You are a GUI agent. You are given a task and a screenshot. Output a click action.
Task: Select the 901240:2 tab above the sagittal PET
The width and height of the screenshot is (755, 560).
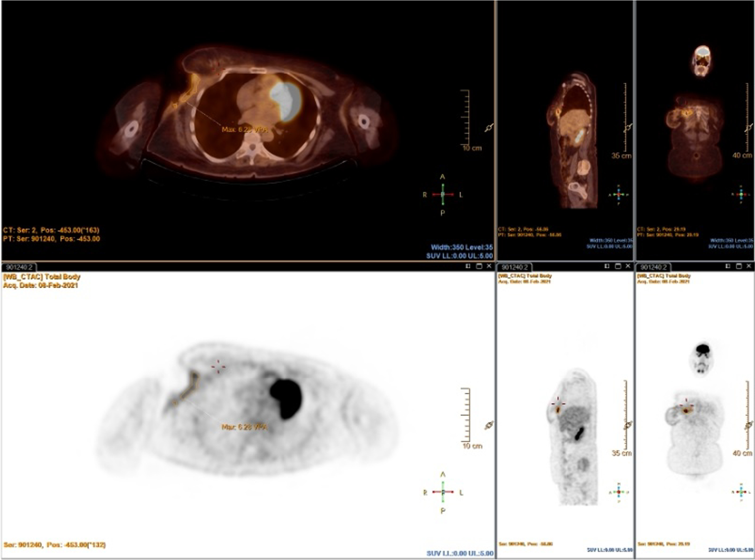(515, 267)
